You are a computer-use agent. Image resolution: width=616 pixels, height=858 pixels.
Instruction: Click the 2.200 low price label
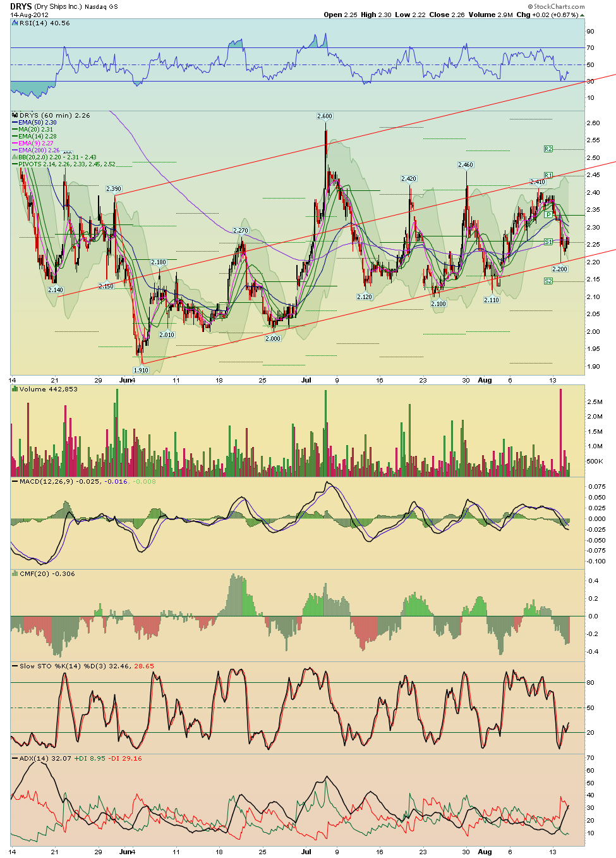pos(560,269)
